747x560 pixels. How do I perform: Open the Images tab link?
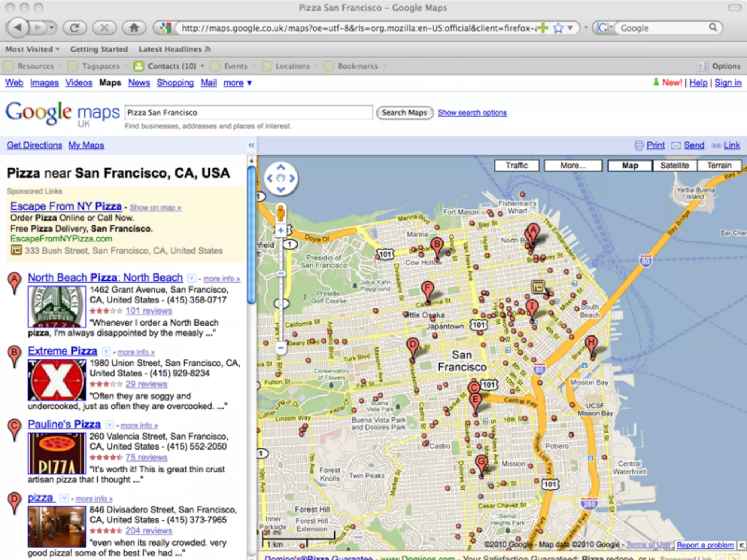coord(44,83)
